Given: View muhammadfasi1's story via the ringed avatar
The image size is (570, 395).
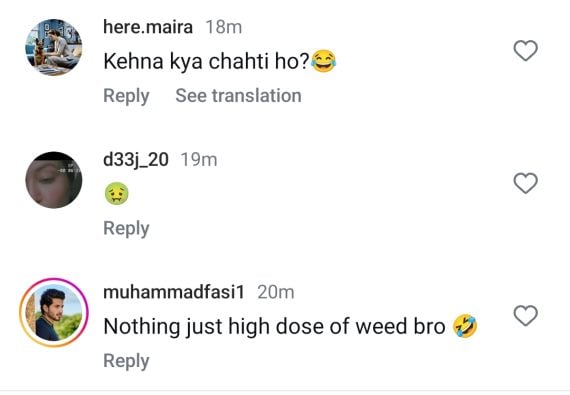Looking at the screenshot, I should coord(54,313).
